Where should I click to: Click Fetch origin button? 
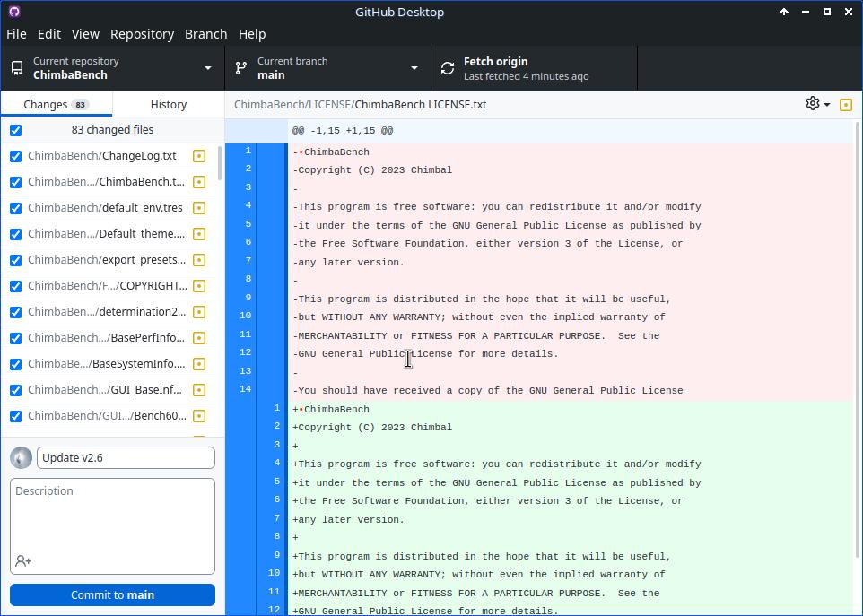tap(535, 67)
